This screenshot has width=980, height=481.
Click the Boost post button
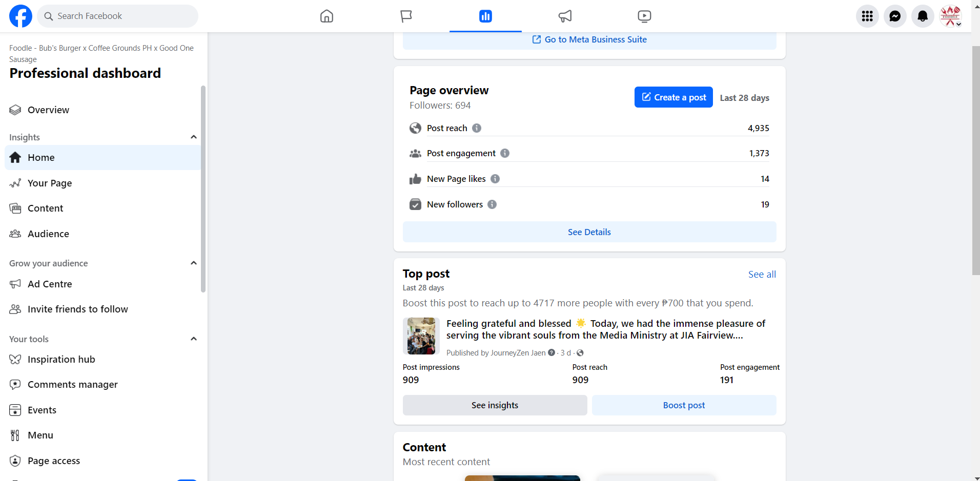tap(684, 405)
